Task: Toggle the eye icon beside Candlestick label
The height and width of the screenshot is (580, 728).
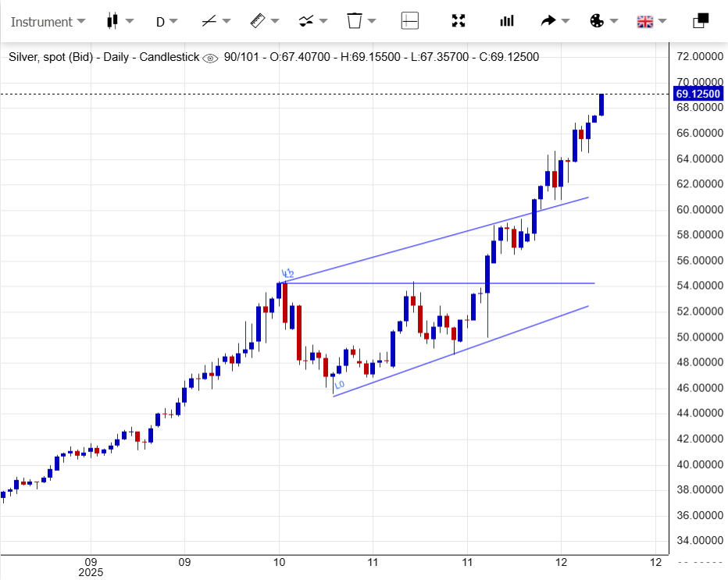Action: pyautogui.click(x=210, y=58)
